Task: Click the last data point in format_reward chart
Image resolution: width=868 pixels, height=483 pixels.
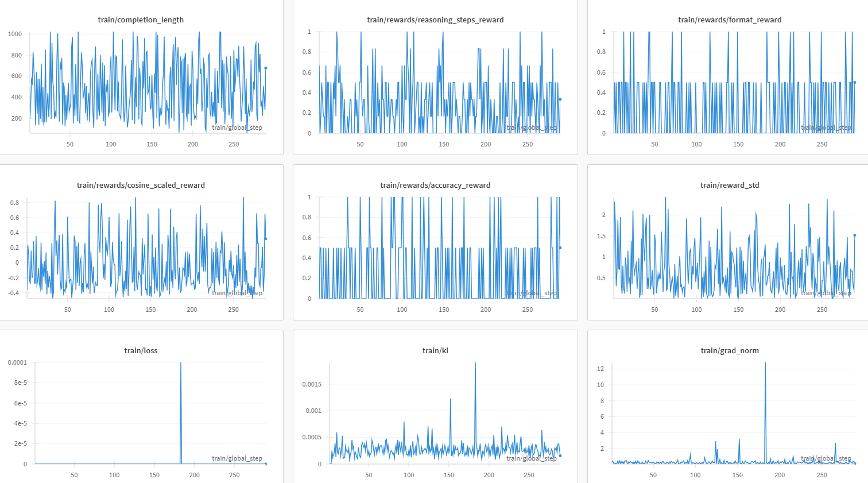Action: (854, 82)
